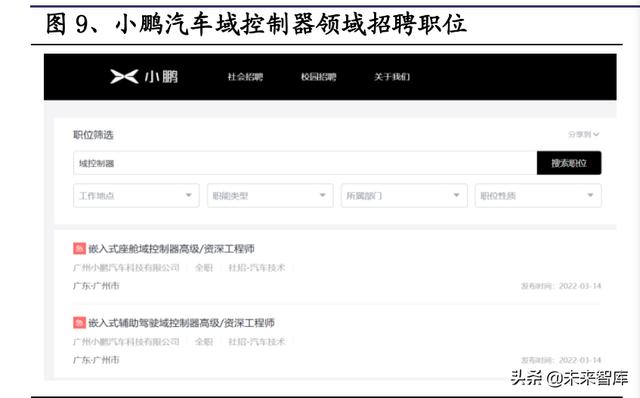Image resolution: width=640 pixels, height=398 pixels.
Task: Click publish date of the 座舱域控制器 job
Action: tap(561, 286)
